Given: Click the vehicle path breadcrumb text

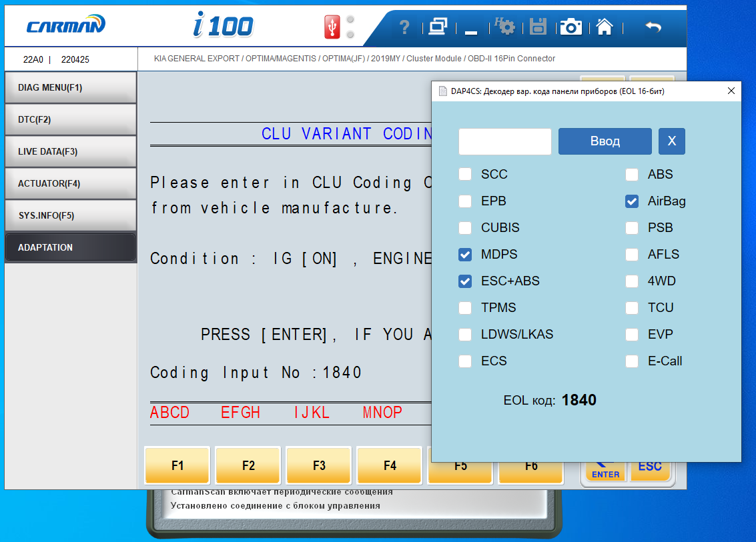Looking at the screenshot, I should click(354, 58).
